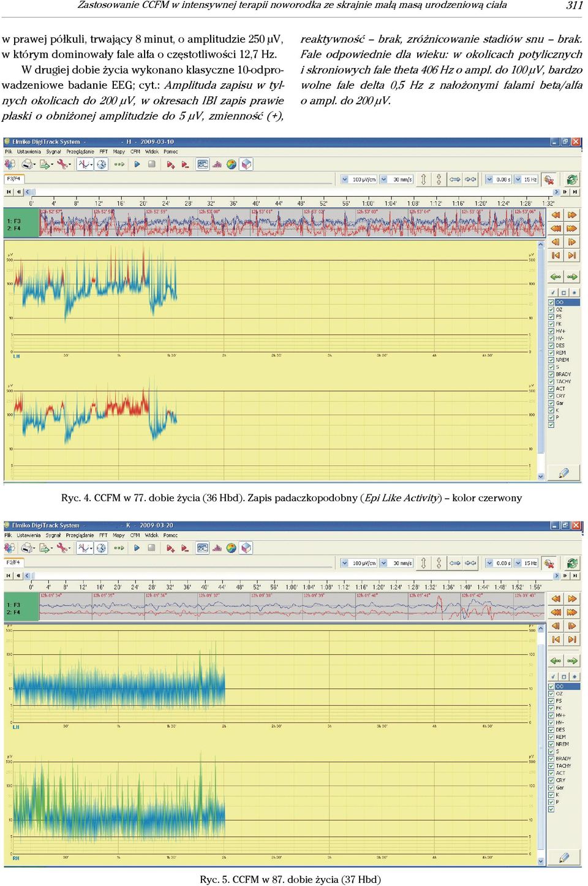Screen dimensions: 588x886
Task: Open 0.08 s time-constant dropdown, upper 2009-03-10 window
Action: tap(489, 180)
